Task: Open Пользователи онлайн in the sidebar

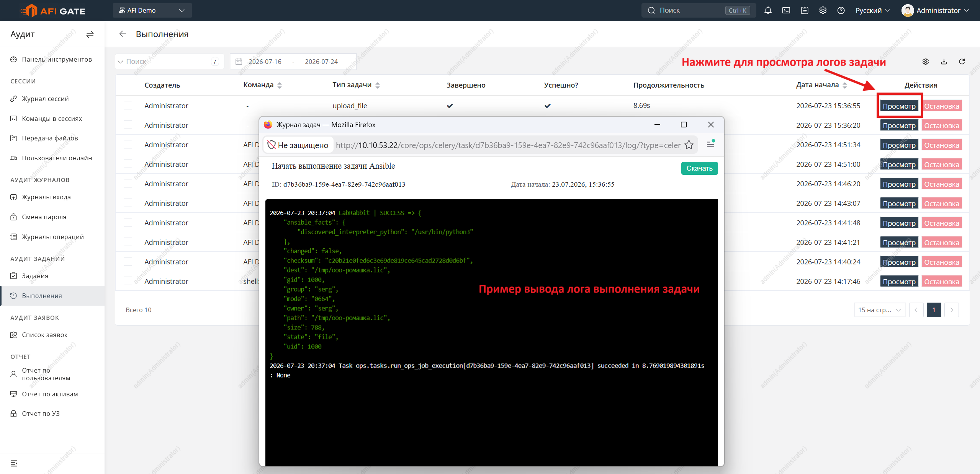Action: (x=52, y=158)
